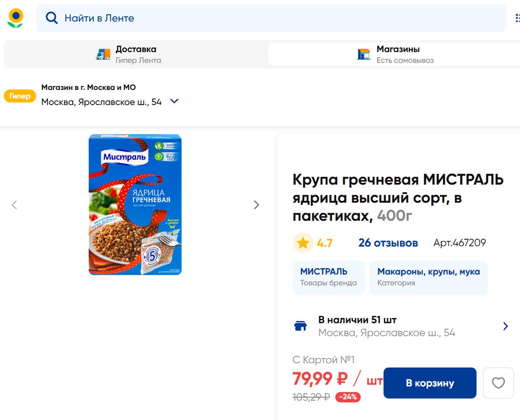Click the Lenta sunflower logo

coord(15,18)
